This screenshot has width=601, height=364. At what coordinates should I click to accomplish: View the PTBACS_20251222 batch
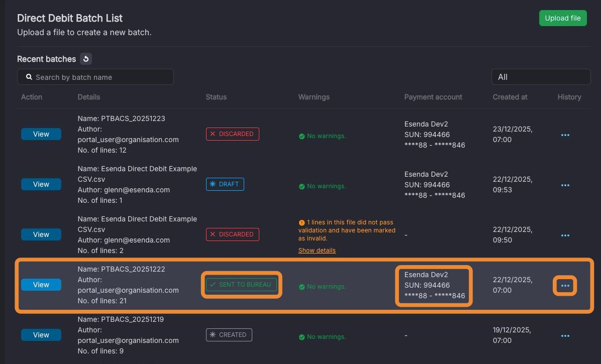tap(41, 284)
